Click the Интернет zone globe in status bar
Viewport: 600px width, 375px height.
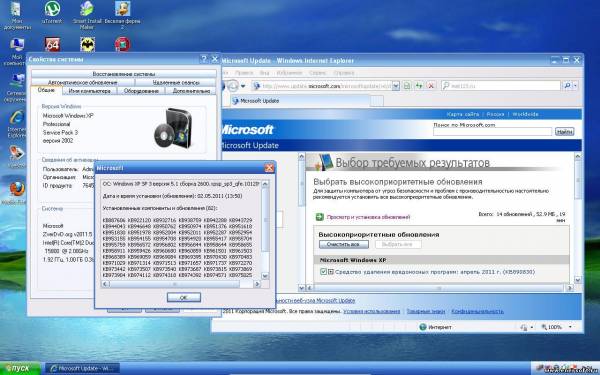coord(423,327)
